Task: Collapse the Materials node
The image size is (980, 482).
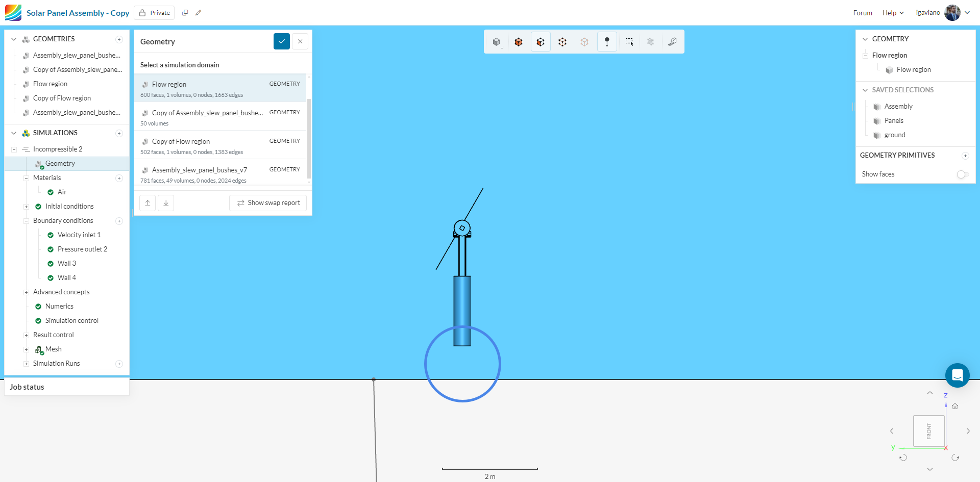Action: tap(26, 178)
